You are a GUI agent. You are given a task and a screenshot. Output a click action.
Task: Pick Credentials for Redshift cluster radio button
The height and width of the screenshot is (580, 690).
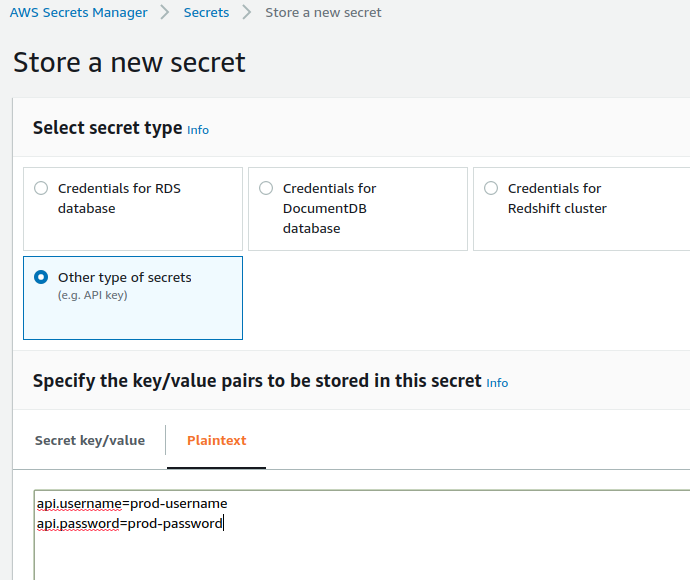pyautogui.click(x=491, y=188)
